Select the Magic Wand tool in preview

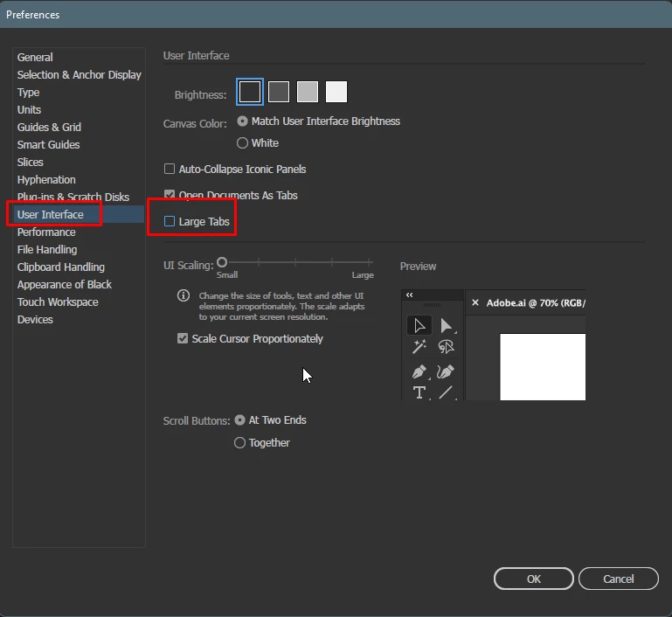(419, 347)
